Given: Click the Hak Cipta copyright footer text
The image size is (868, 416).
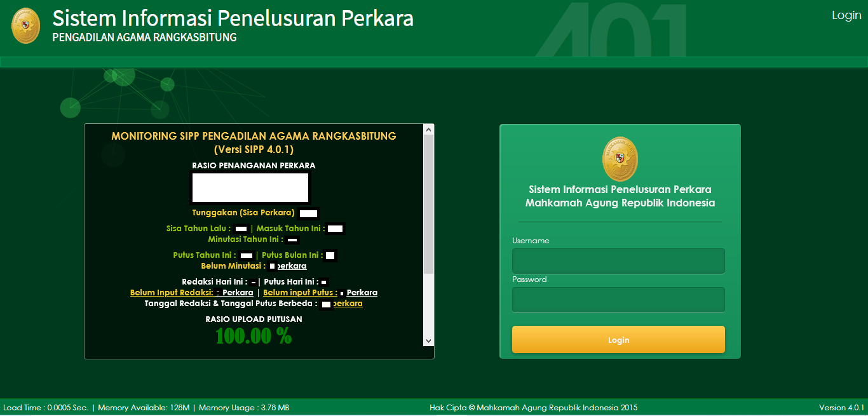Looking at the screenshot, I should coord(534,408).
